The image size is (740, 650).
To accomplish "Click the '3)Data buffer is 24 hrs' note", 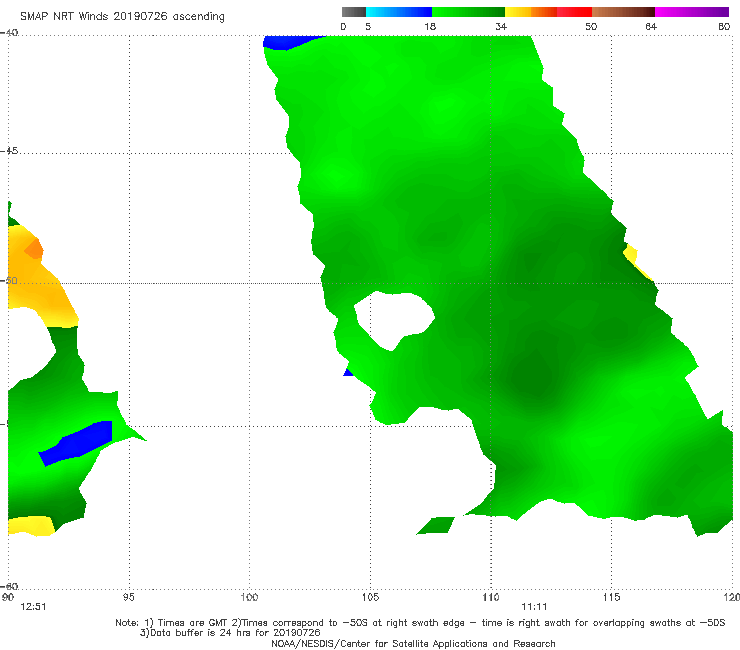I will point(230,633).
